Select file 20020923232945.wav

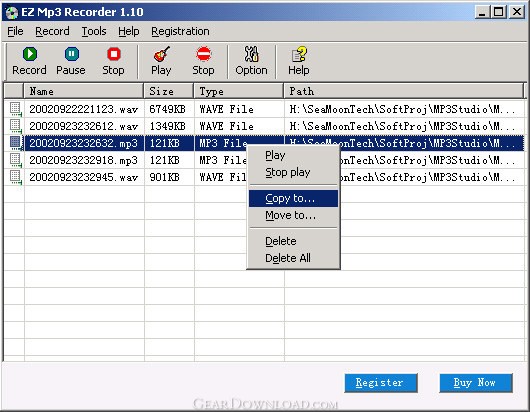[x=83, y=177]
